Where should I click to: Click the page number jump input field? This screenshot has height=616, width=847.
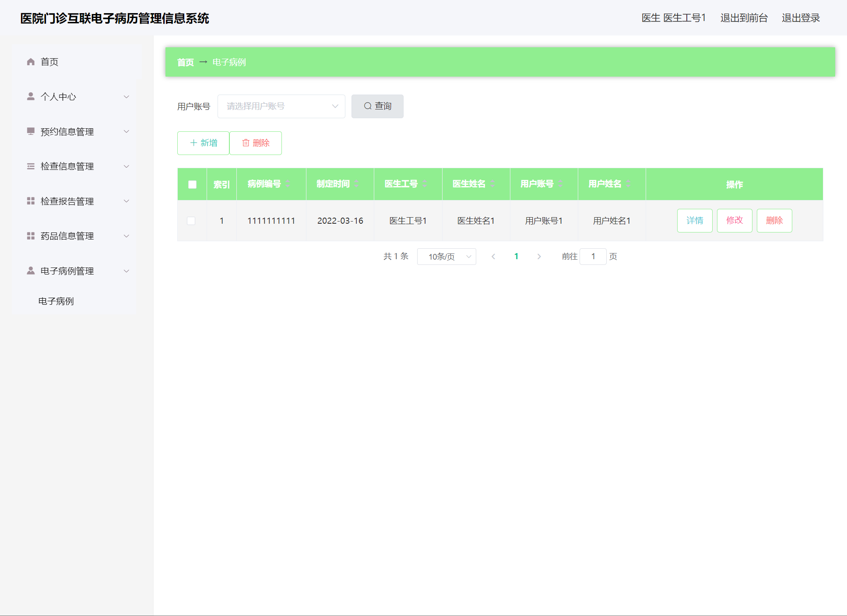(x=593, y=257)
